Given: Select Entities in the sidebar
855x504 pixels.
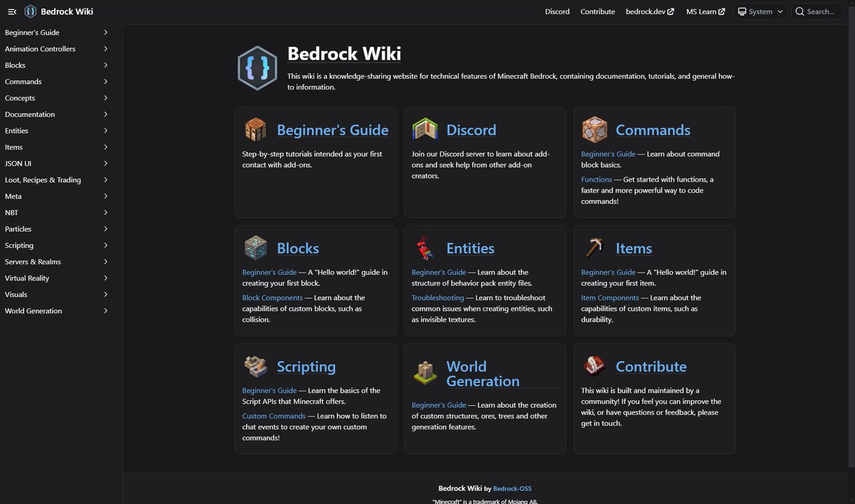Looking at the screenshot, I should (x=16, y=131).
